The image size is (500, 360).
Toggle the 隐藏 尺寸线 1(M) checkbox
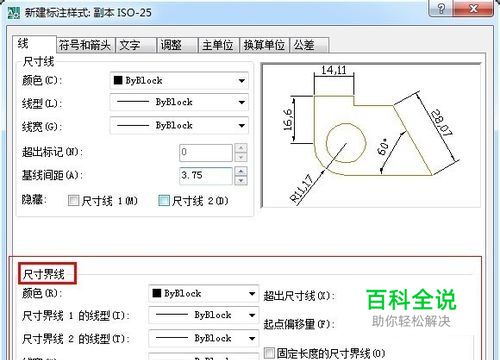pos(73,200)
